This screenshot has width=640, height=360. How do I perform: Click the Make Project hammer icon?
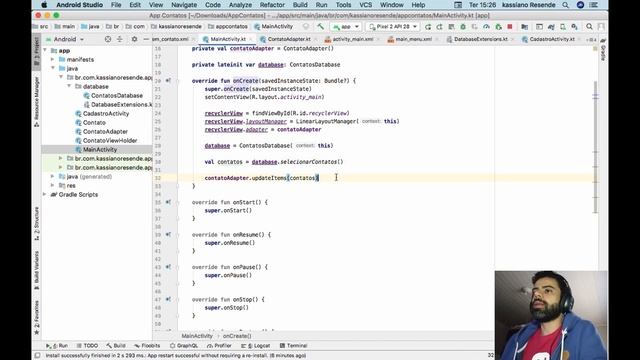coord(320,27)
